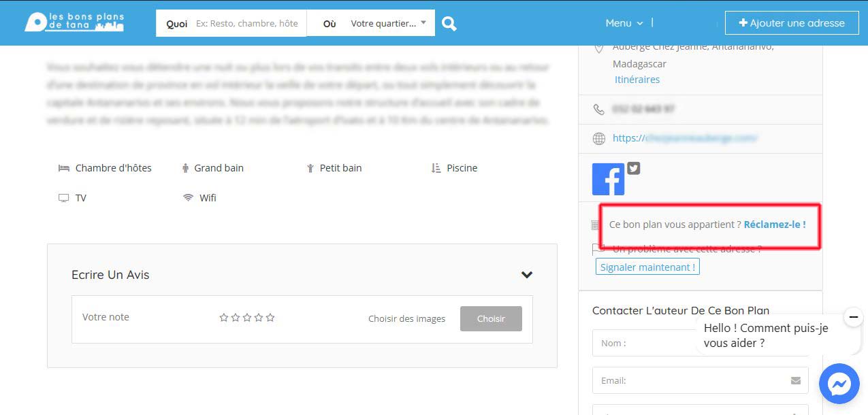
Task: Rate with the fifth star
Action: [270, 318]
